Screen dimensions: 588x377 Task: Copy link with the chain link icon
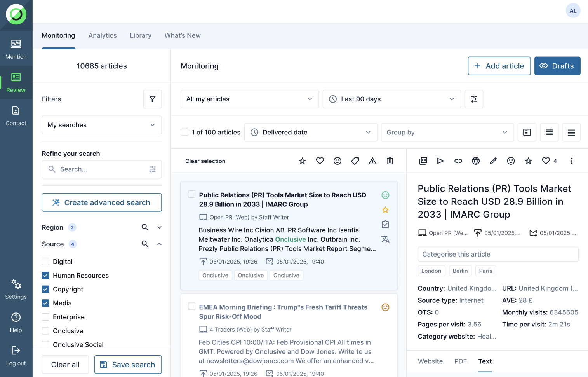[458, 161]
